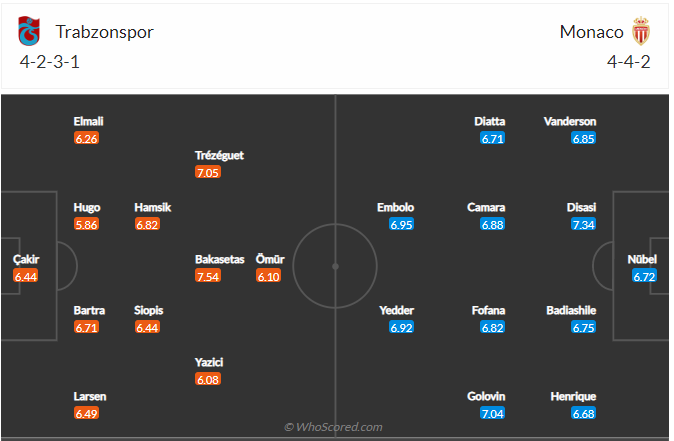Select Vanderson's 6.85 rating badge

click(x=584, y=138)
